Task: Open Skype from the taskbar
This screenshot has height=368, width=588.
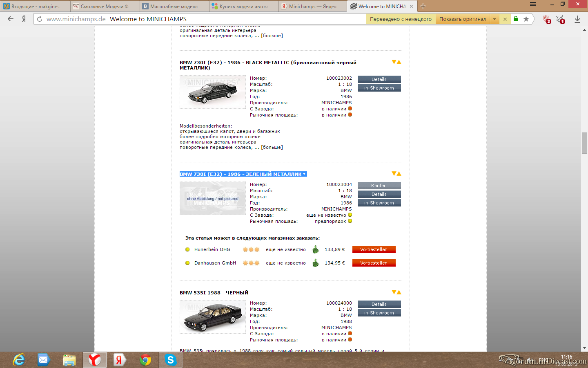Action: [171, 360]
